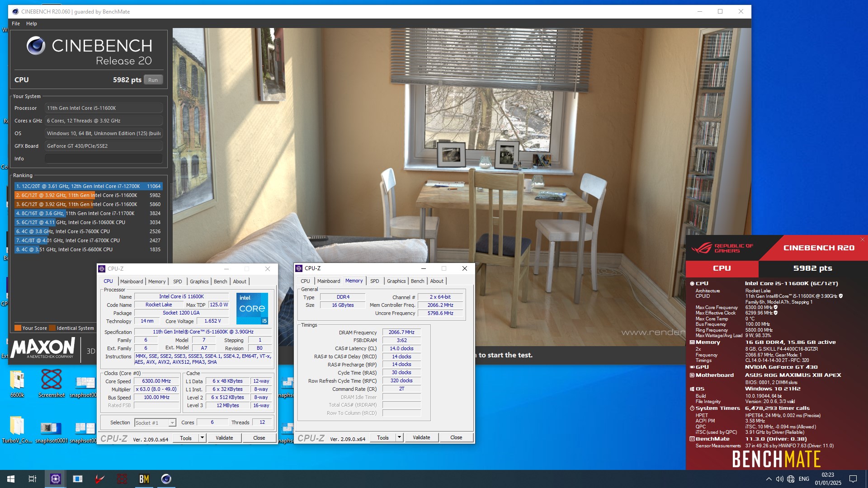Open the volume control in system tray
The width and height of the screenshot is (868, 488).
[780, 479]
